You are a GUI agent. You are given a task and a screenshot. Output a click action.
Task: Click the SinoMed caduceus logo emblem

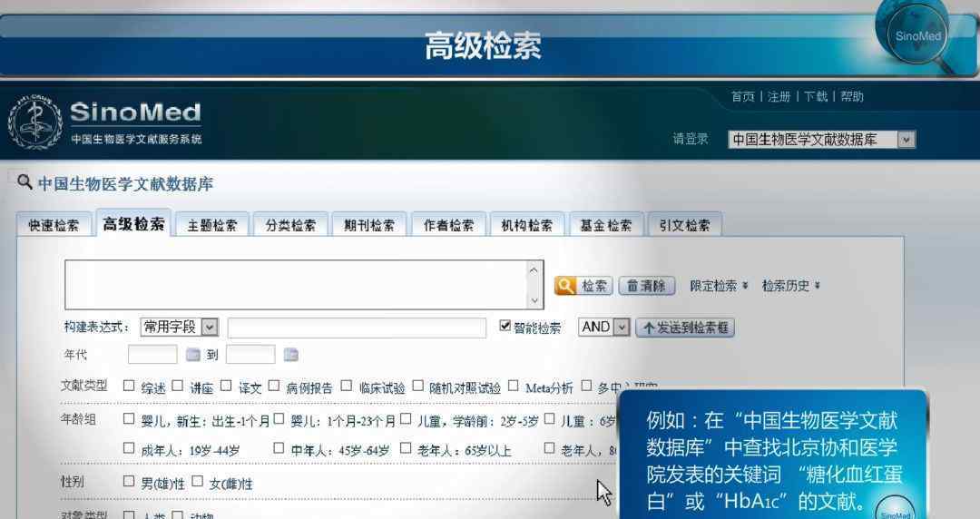pos(35,122)
